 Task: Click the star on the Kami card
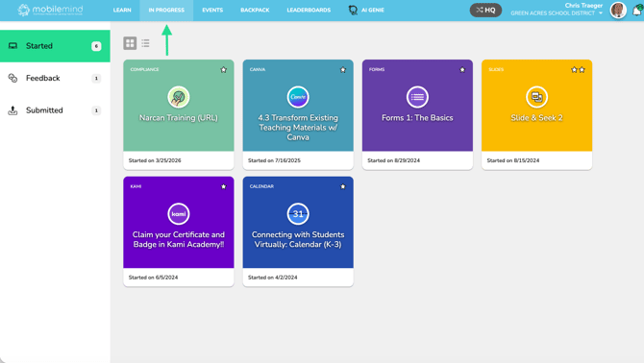(223, 186)
